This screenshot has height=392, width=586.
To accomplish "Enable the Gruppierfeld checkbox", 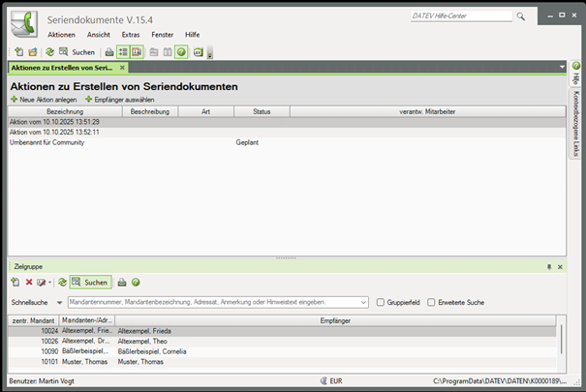I will 381,302.
